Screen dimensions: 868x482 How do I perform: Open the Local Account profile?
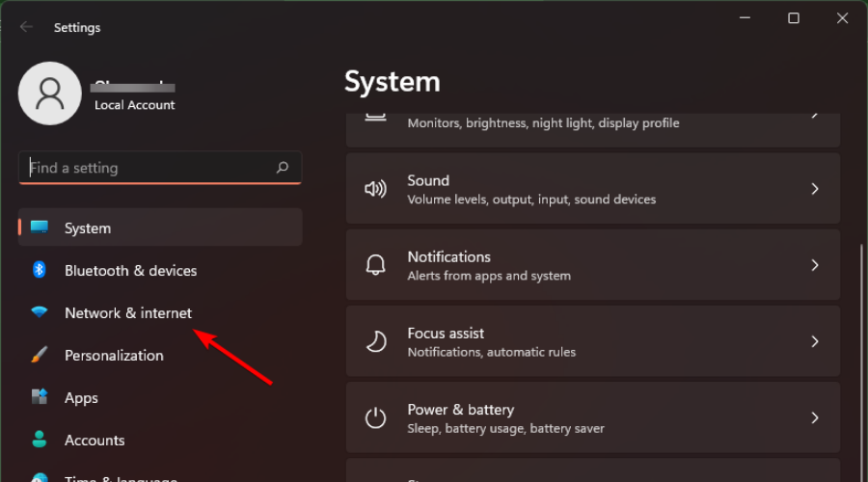pos(50,94)
